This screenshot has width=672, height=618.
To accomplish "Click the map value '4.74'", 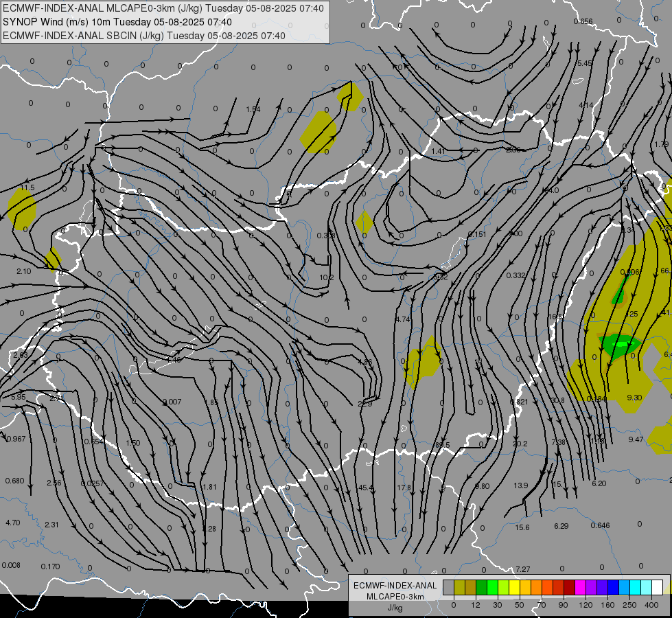I will click(x=403, y=319).
